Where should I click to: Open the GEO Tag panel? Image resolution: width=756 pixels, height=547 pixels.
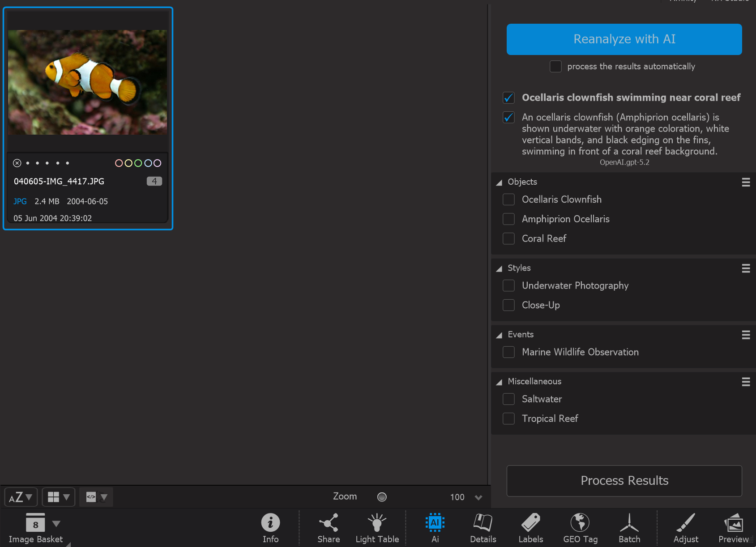pos(580,528)
